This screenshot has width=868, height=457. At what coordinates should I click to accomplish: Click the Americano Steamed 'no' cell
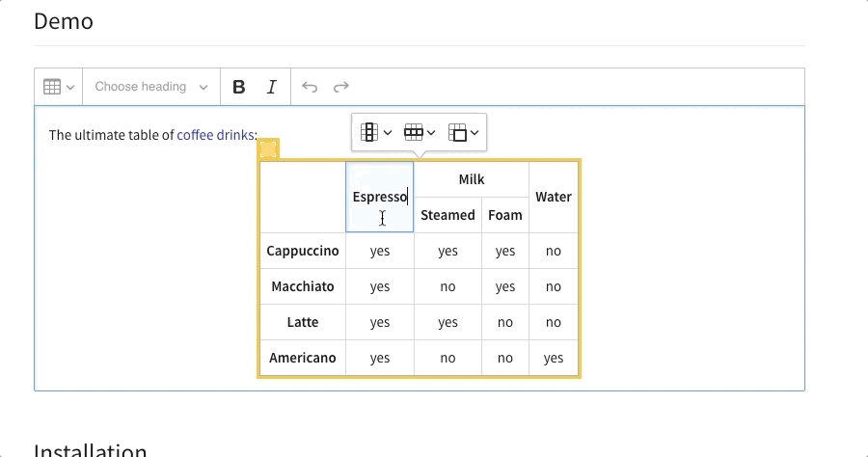coord(448,358)
